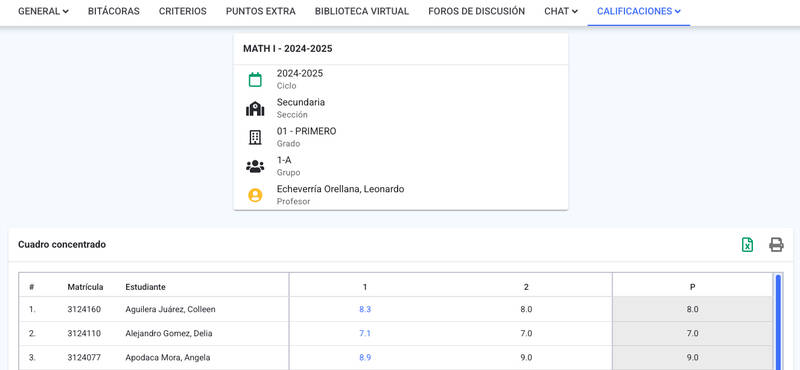Open BIBLIOTECA VIRTUAL
Viewport: 800px width, 370px height.
(362, 11)
